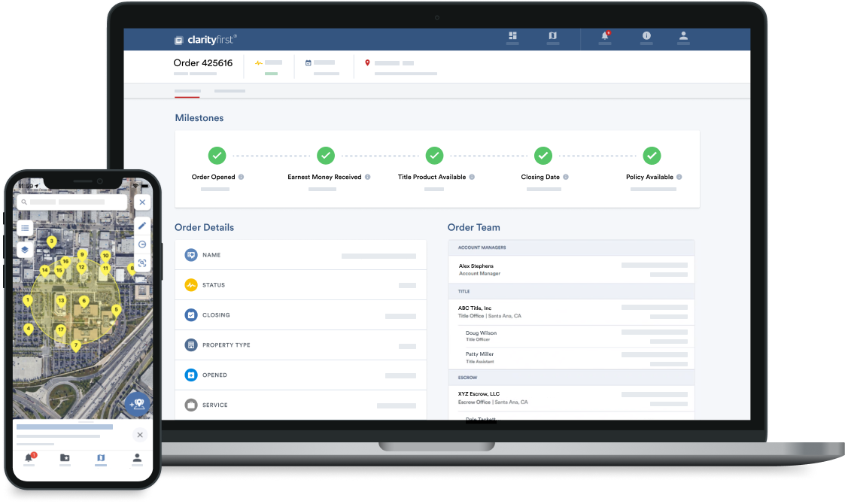This screenshot has width=845, height=504.
Task: Show info for Earnest Money Received milestone
Action: [369, 178]
